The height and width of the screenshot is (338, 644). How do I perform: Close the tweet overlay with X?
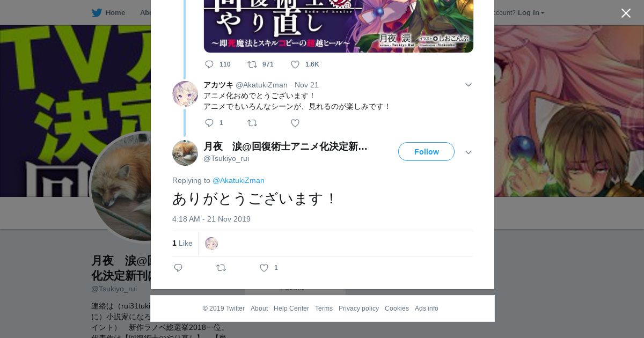[626, 13]
